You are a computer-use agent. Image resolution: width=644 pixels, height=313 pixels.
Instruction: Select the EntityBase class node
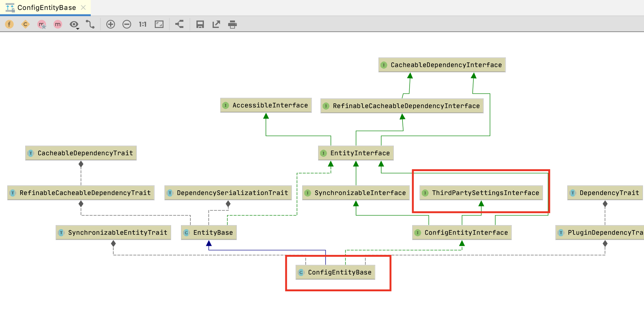coord(209,233)
